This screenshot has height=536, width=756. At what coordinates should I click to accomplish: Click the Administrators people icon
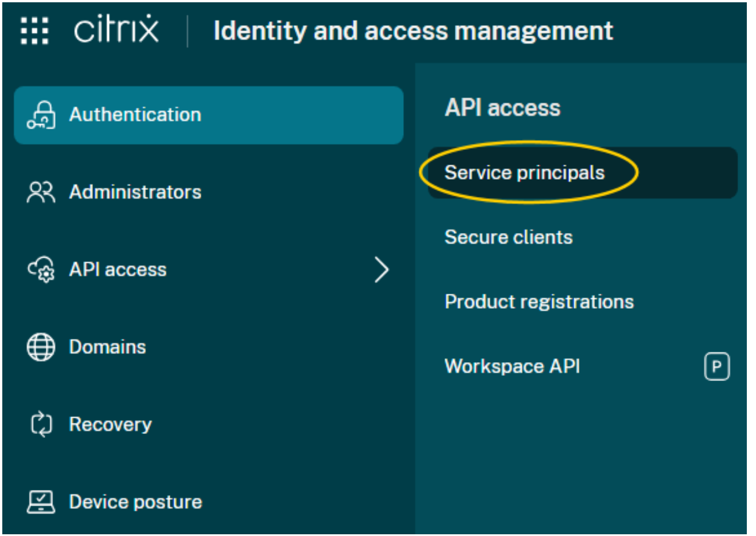click(41, 192)
